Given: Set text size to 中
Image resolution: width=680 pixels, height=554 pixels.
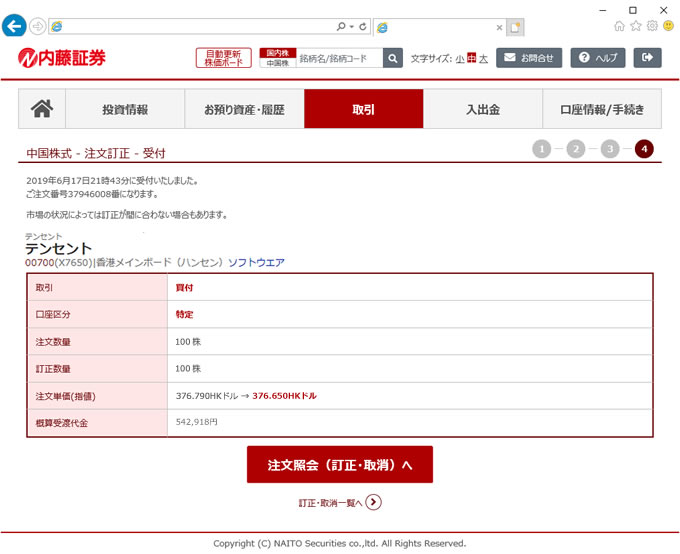Looking at the screenshot, I should tap(471, 58).
